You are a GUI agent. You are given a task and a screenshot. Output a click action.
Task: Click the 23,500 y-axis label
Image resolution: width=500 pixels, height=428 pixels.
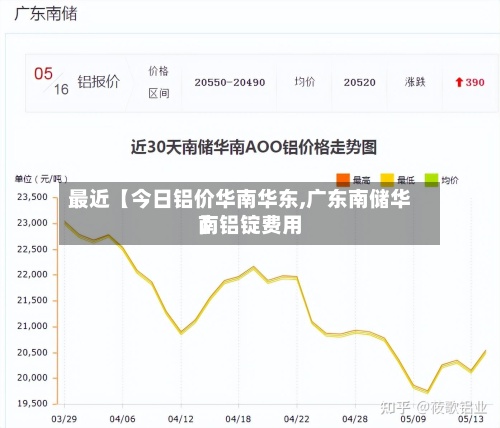coord(32,197)
